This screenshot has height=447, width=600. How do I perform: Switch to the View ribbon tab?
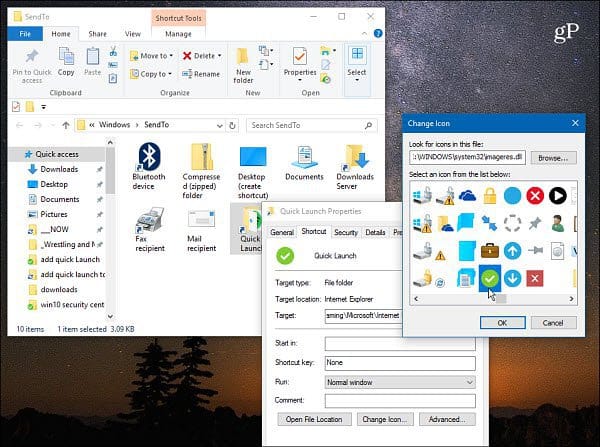tap(133, 34)
